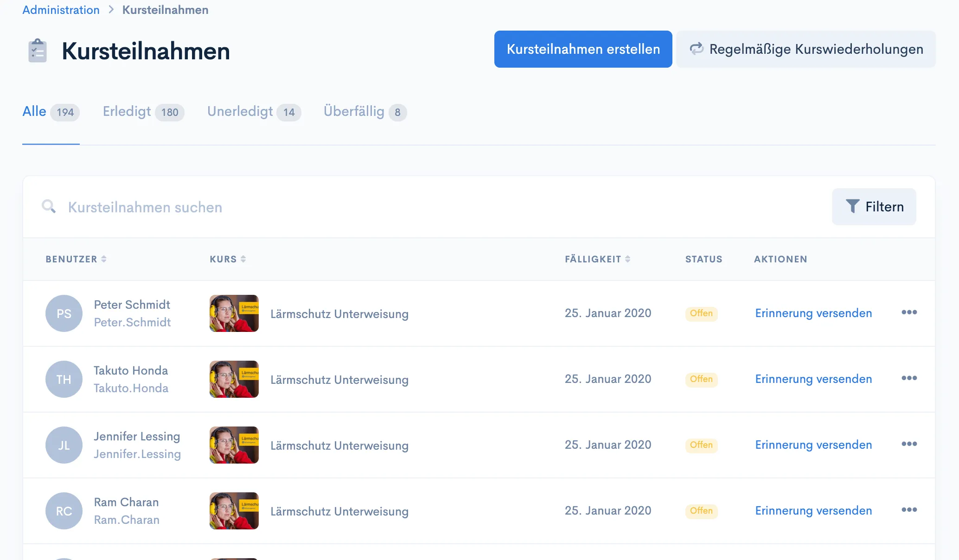Screen dimensions: 959x560
Task: Open more actions for Peter Schmidt
Action: pos(909,312)
